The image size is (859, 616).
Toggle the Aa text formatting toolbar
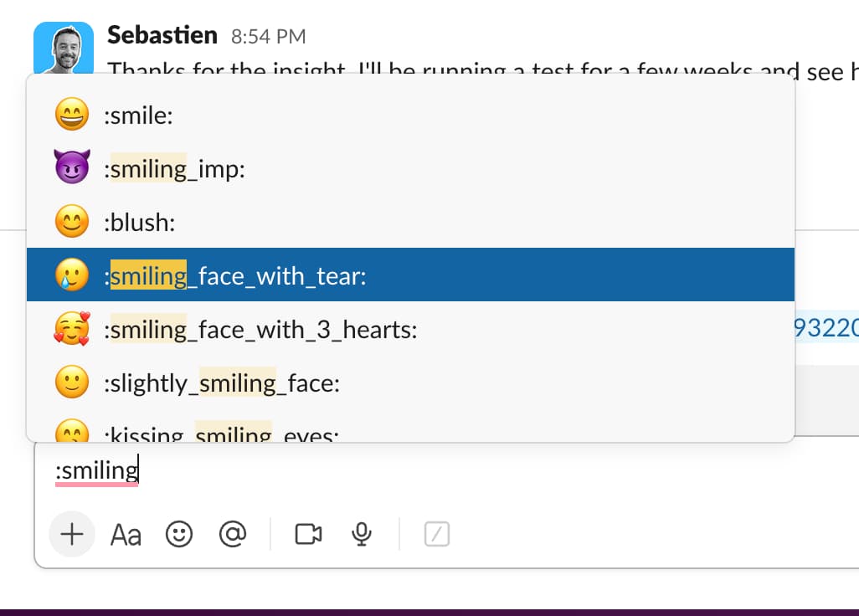point(126,535)
